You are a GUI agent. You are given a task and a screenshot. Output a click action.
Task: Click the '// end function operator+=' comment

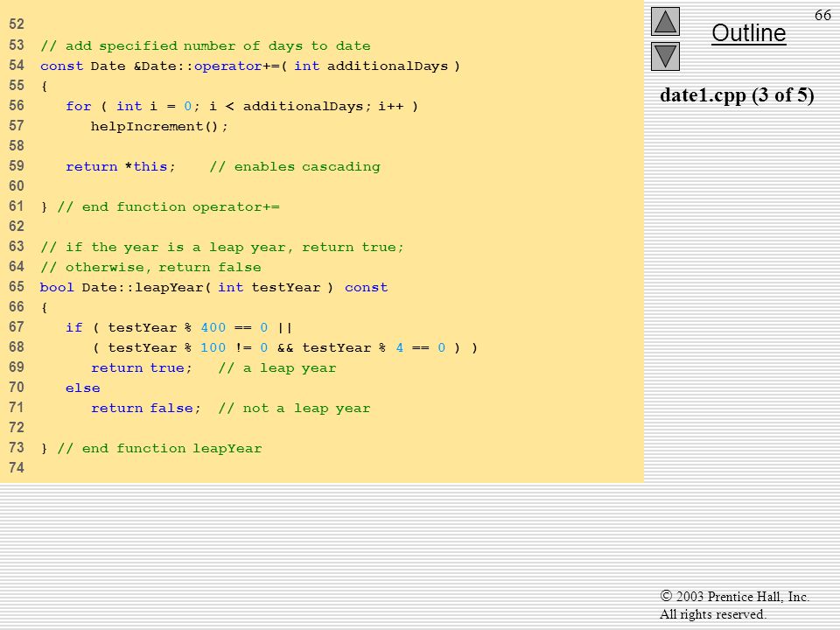(x=168, y=206)
